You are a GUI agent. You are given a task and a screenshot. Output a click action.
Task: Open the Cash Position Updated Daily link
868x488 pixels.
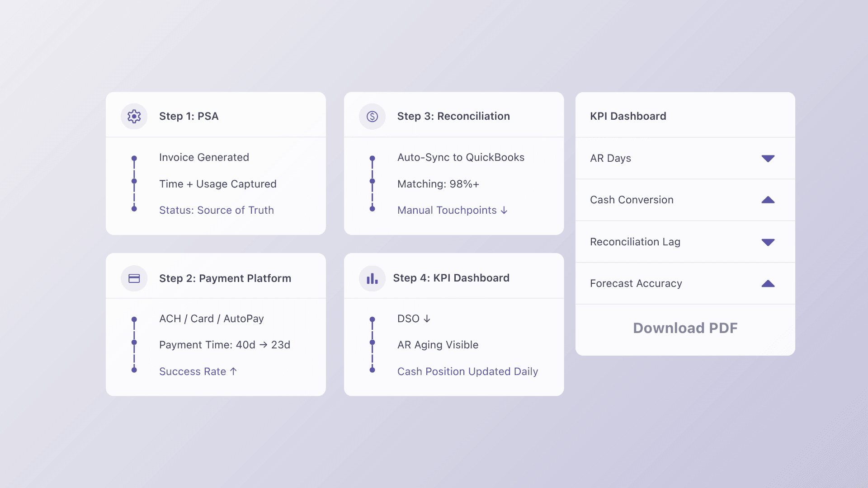[467, 371]
